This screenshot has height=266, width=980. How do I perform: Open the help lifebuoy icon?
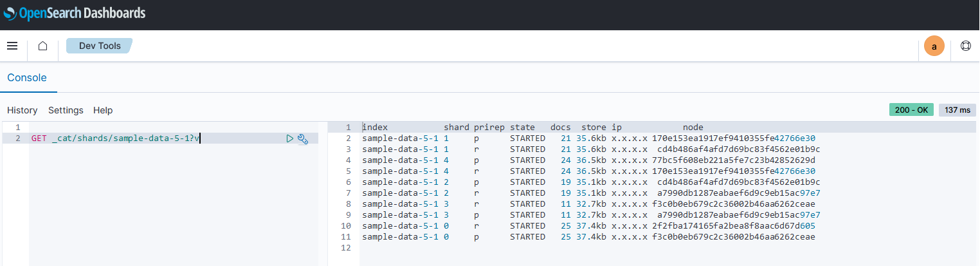tap(965, 46)
